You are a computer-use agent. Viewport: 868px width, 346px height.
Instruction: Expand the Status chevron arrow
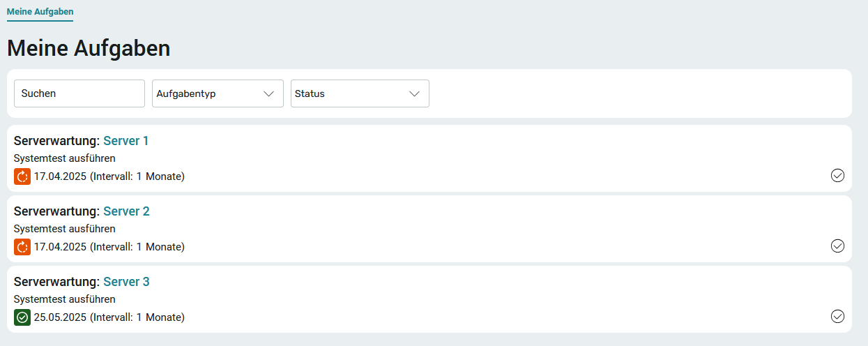pos(415,93)
